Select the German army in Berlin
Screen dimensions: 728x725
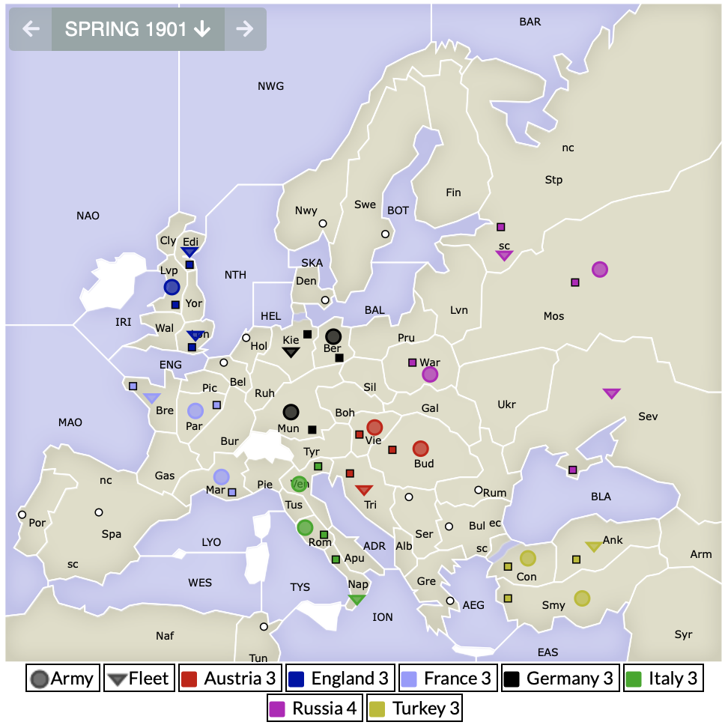coord(333,336)
